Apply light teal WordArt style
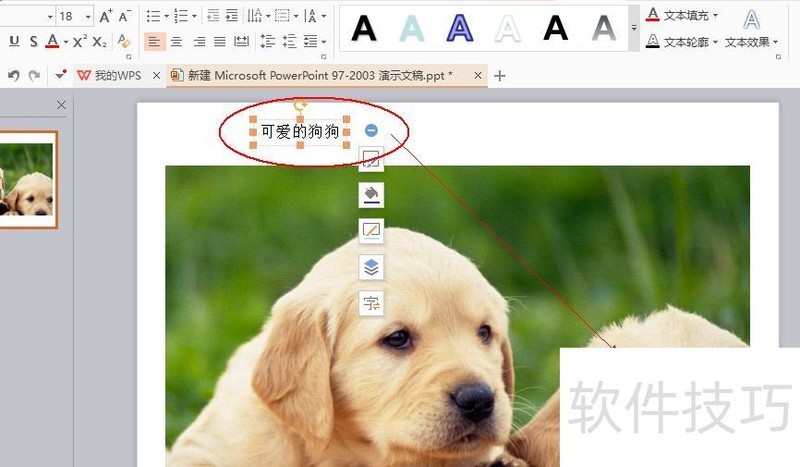 point(412,29)
